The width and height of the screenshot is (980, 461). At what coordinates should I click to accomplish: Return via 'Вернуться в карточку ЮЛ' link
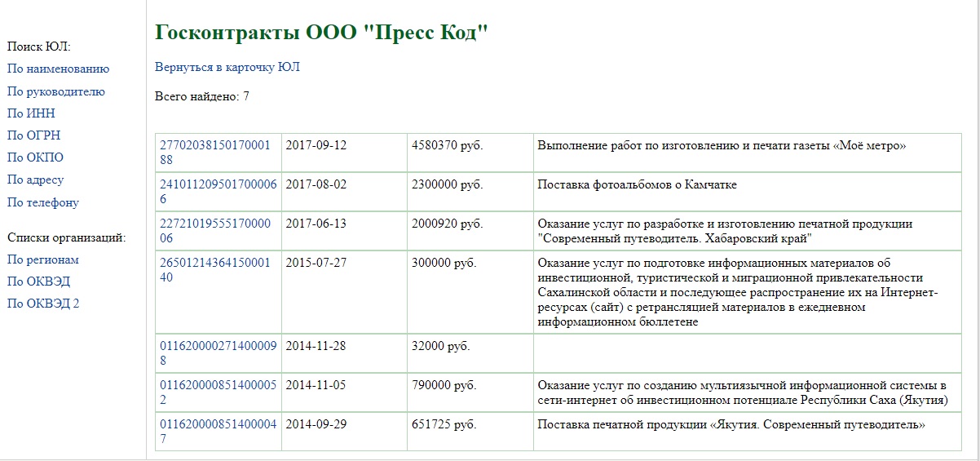tap(227, 68)
